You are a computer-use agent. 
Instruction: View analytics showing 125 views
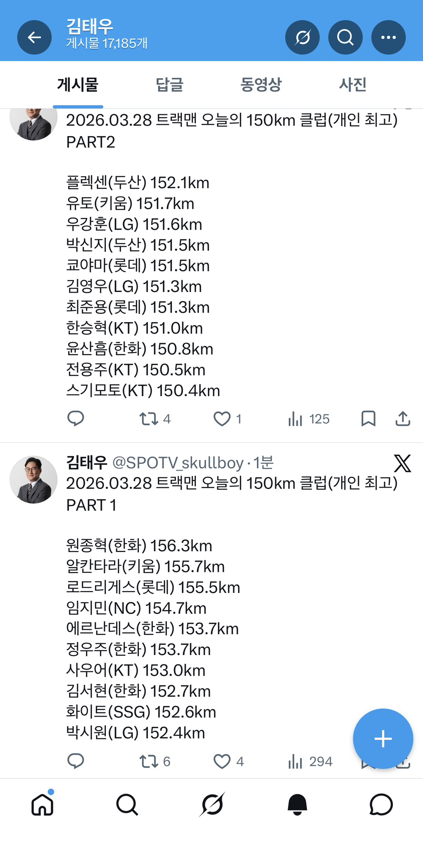click(309, 419)
